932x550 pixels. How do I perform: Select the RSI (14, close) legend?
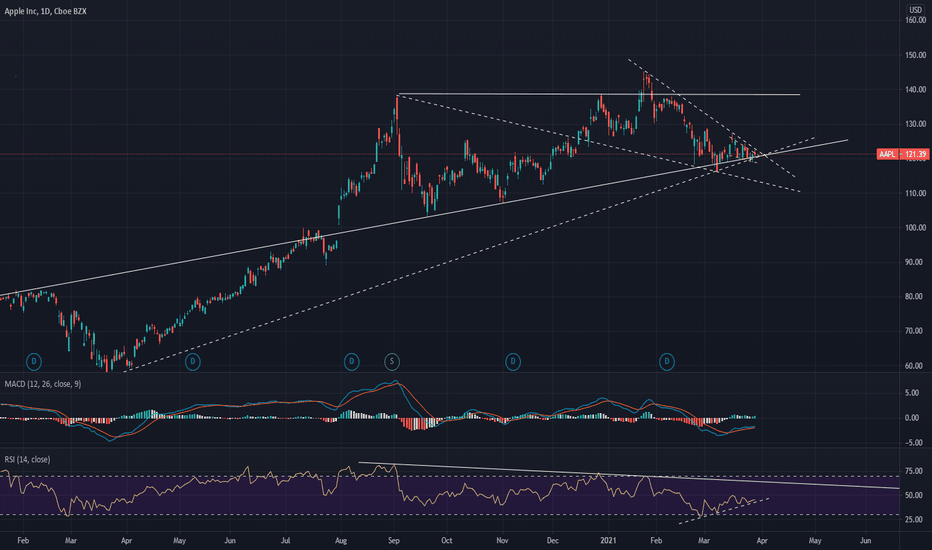coord(27,460)
